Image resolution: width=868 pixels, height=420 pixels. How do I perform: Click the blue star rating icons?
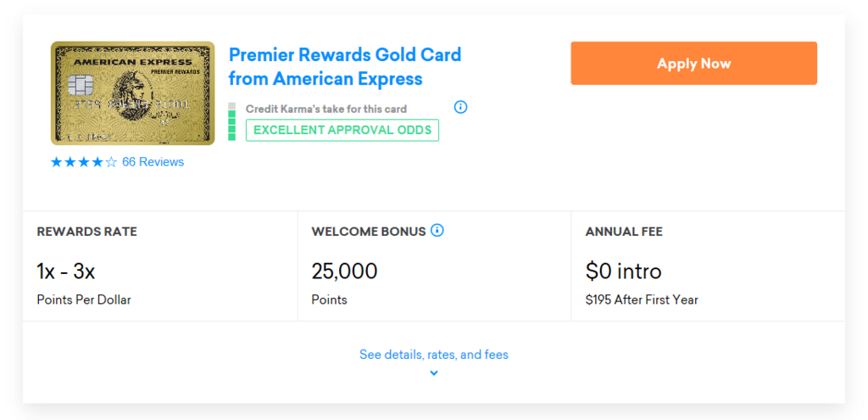coord(84,162)
